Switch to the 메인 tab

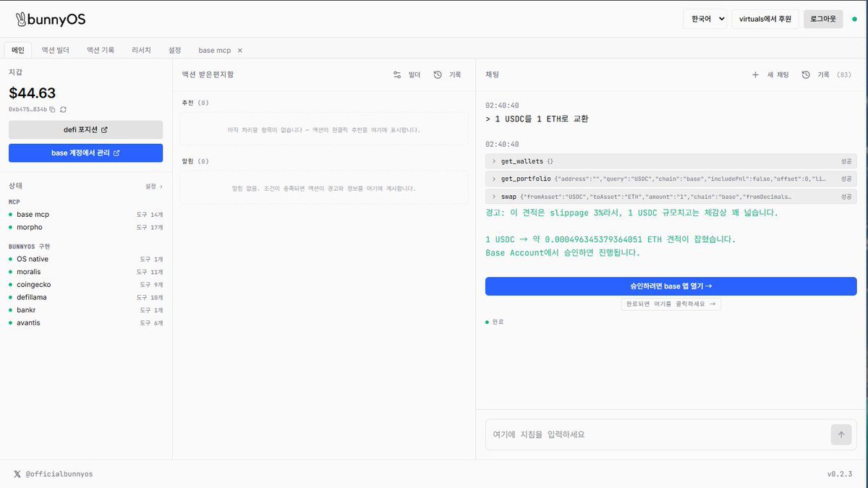pyautogui.click(x=18, y=50)
